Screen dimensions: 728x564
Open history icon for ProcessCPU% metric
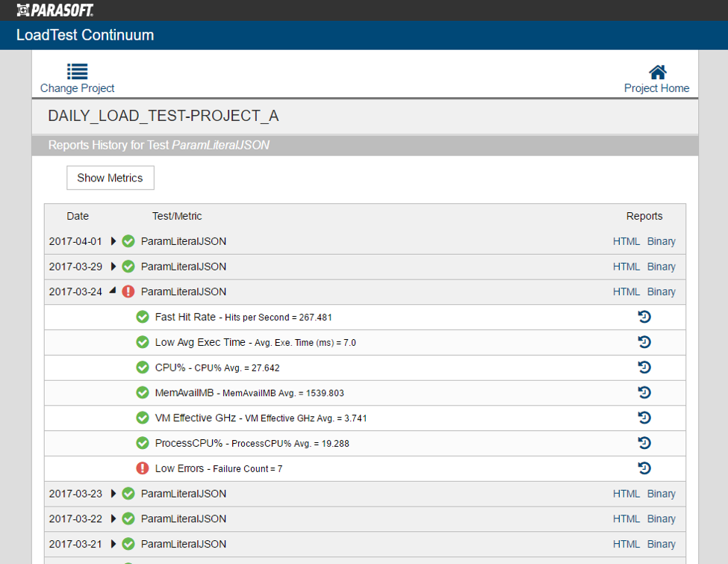[644, 443]
